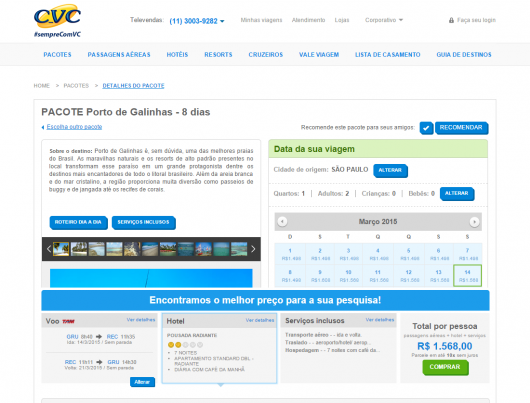530x403 pixels.
Task: Open ROTEIRO DIA A DIA
Action: pos(78,222)
